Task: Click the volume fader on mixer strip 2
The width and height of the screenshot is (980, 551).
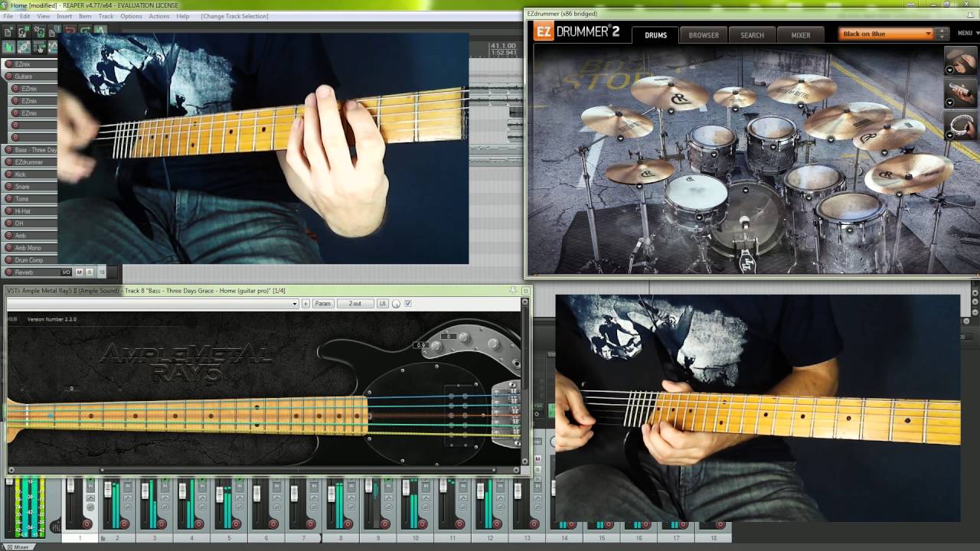Action: click(x=108, y=489)
